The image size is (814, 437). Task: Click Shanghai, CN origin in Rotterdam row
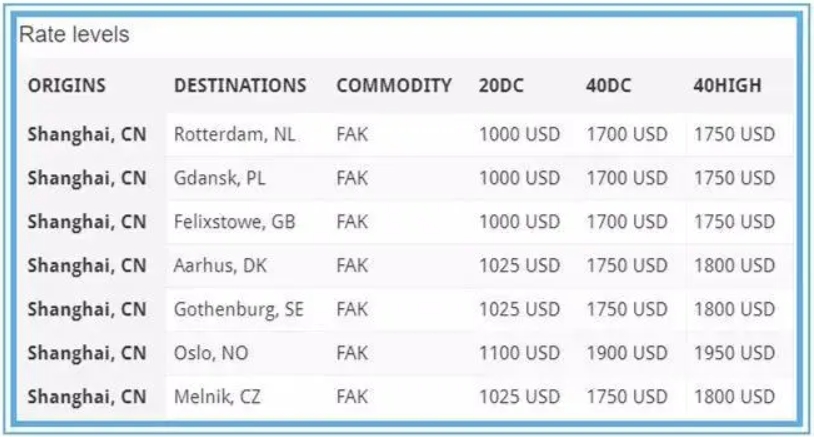pos(87,134)
